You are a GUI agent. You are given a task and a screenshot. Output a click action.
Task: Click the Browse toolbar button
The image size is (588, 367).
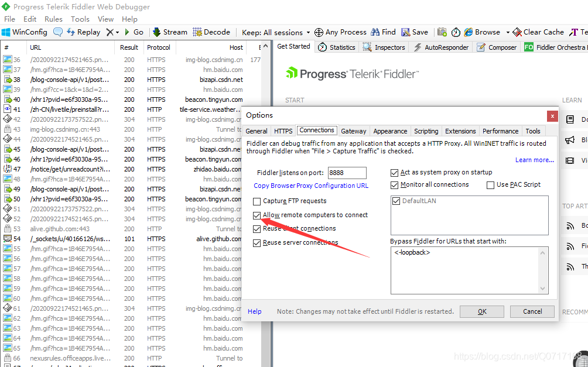pos(482,32)
